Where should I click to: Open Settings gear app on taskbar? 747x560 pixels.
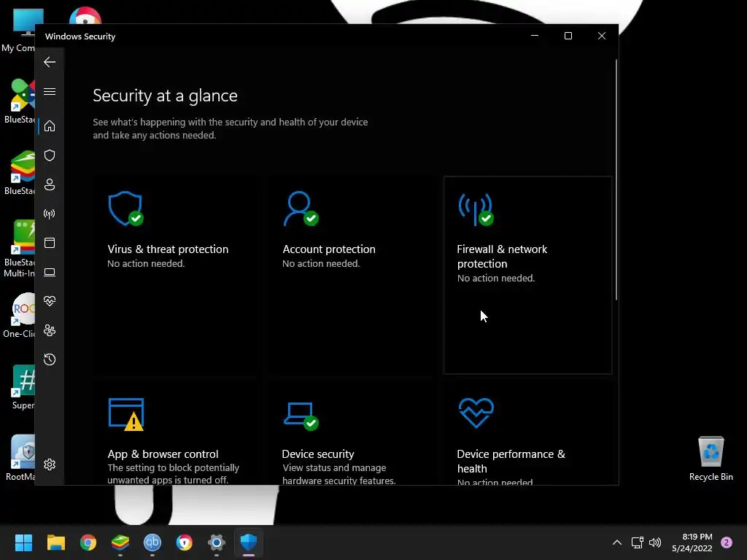pos(216,542)
